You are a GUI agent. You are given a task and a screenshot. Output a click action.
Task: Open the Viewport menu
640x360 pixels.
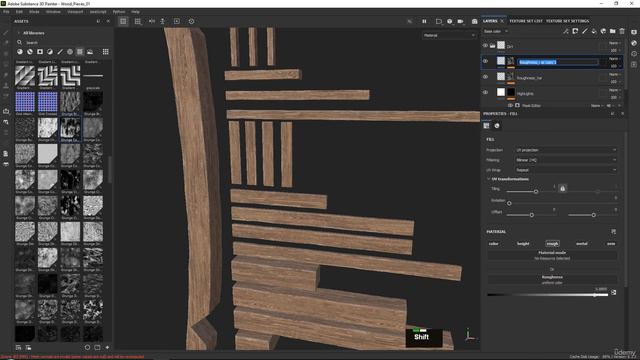75,12
